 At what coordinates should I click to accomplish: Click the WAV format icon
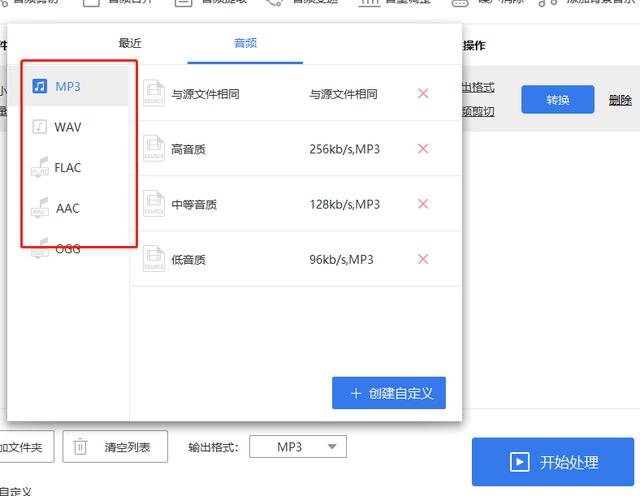[40, 127]
